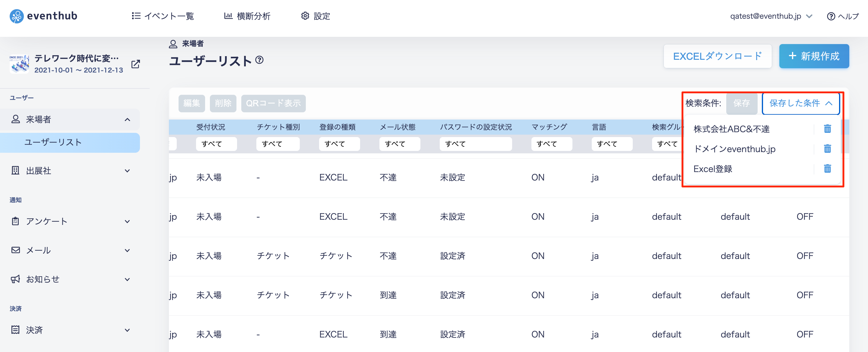Expand the 出展社 sidebar section chevron
Image resolution: width=868 pixels, height=352 pixels.
(x=127, y=171)
